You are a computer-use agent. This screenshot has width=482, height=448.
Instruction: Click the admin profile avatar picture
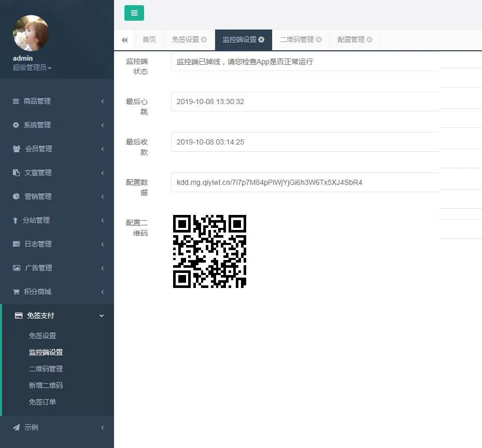(31, 33)
